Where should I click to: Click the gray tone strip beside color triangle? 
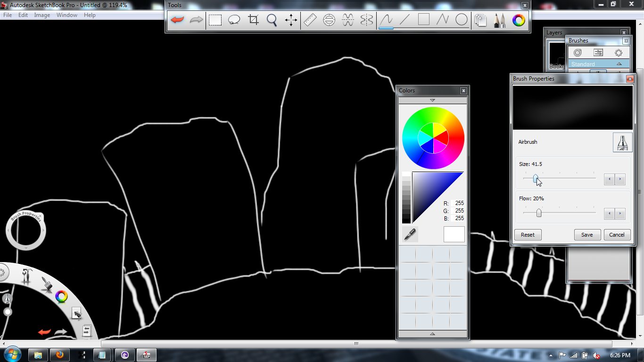click(406, 197)
